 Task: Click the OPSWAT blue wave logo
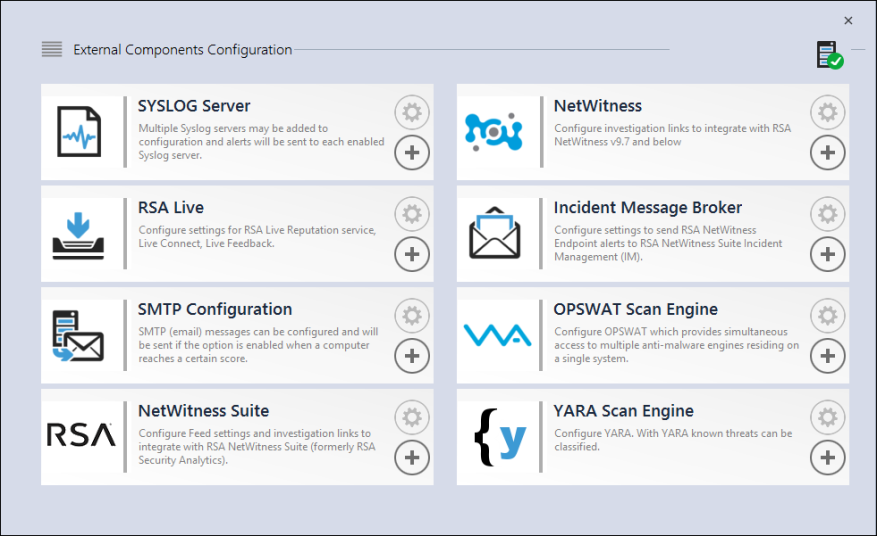497,335
